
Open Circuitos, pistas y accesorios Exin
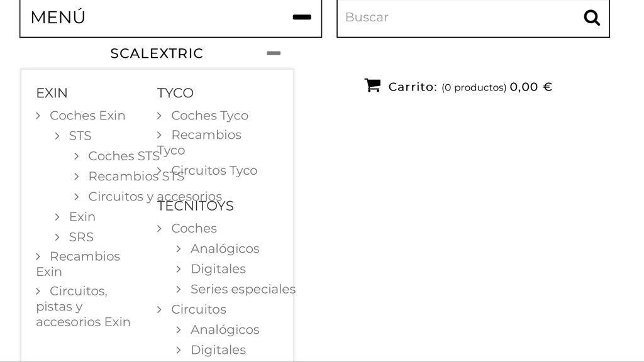[x=84, y=306]
